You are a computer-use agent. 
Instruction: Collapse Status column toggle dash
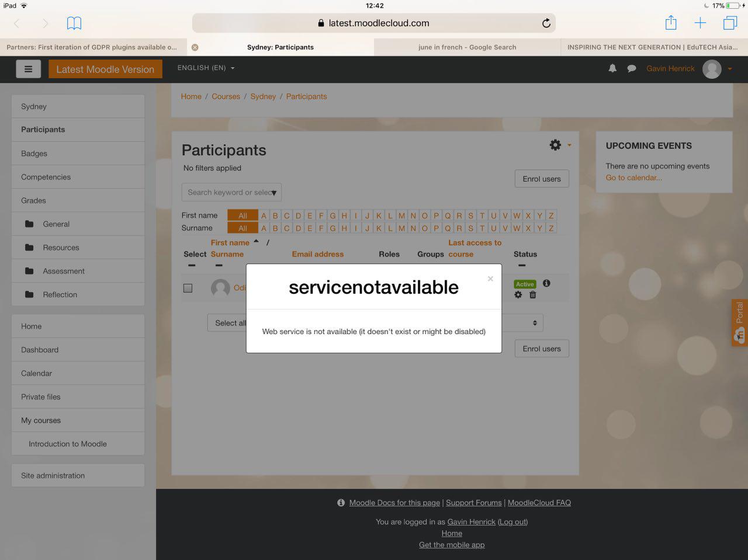522,266
